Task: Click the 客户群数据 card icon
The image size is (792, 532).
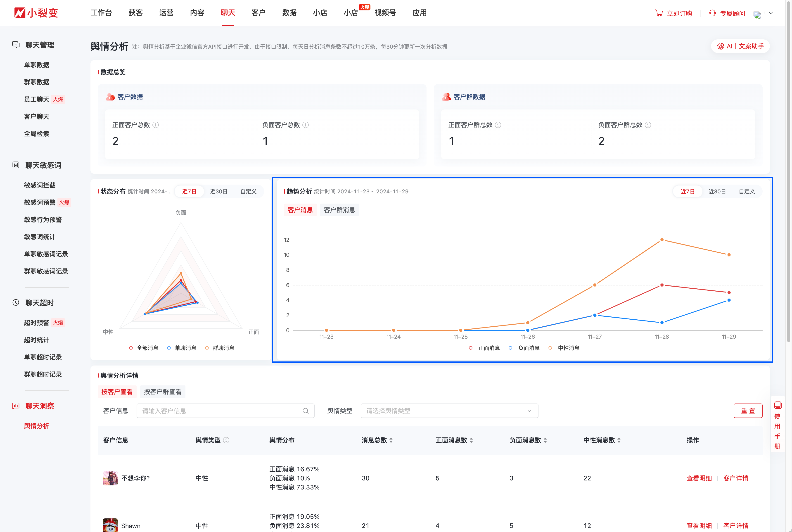Action: (x=446, y=97)
